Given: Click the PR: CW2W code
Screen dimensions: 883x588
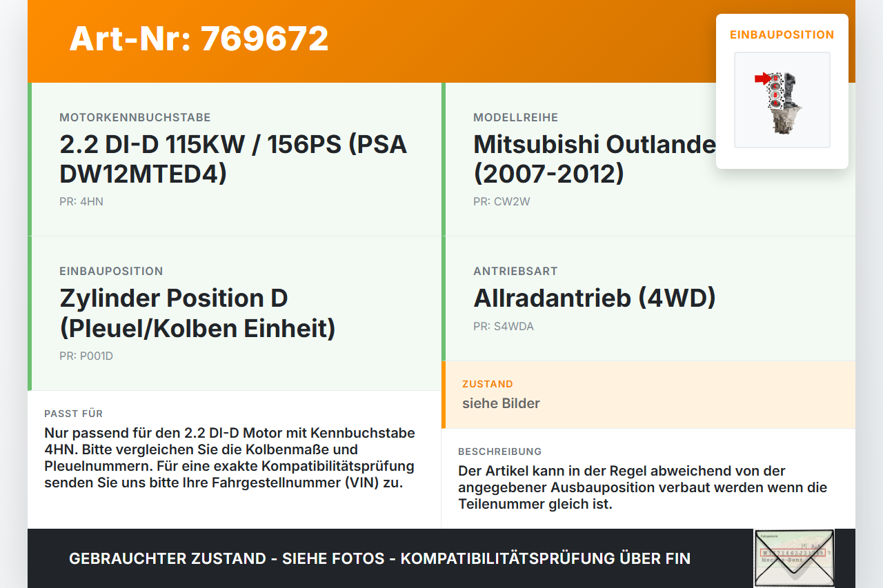Looking at the screenshot, I should point(502,202).
